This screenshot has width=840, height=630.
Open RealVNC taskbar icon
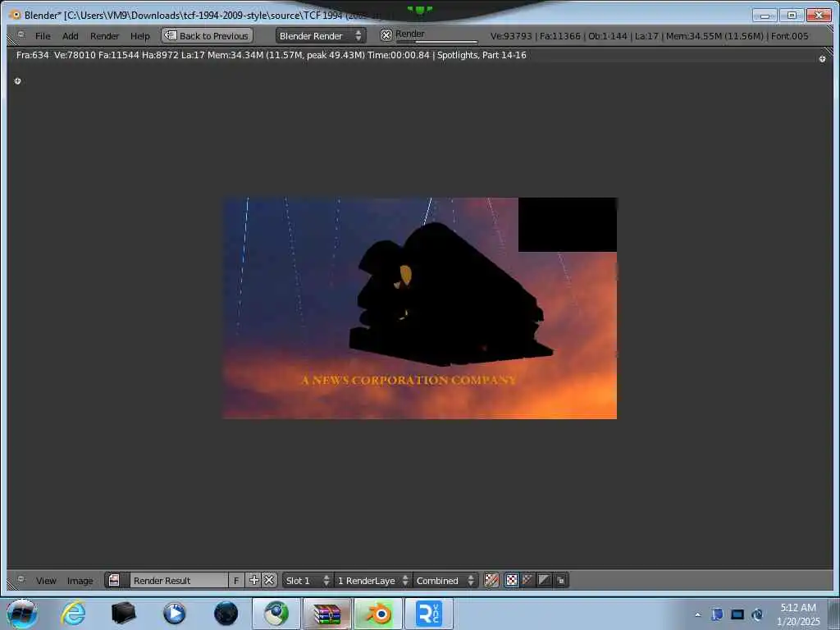click(429, 614)
